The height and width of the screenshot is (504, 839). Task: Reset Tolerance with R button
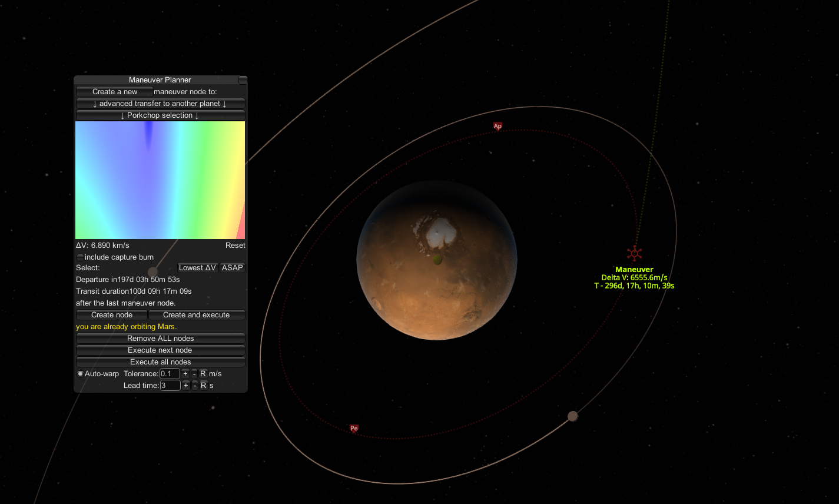tap(203, 374)
